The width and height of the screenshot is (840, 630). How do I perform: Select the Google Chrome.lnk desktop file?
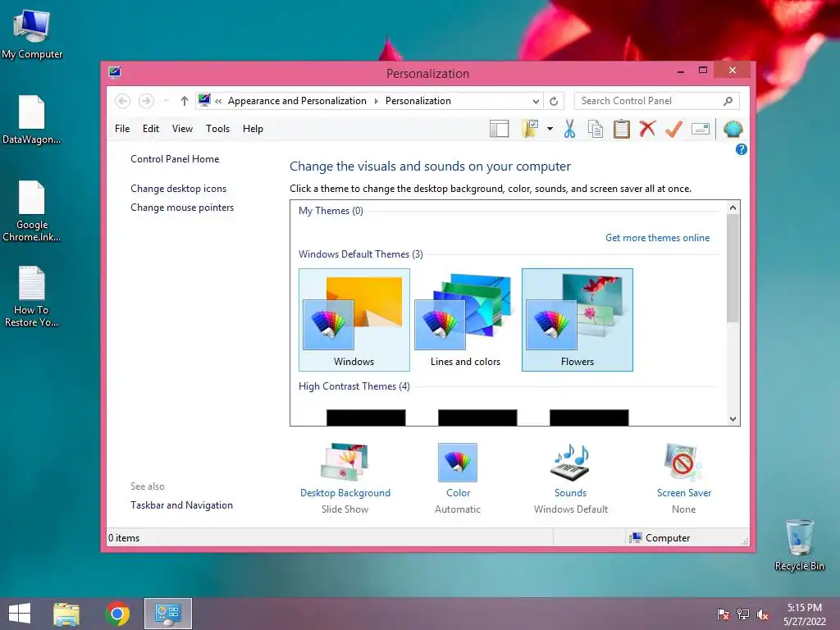pyautogui.click(x=32, y=211)
